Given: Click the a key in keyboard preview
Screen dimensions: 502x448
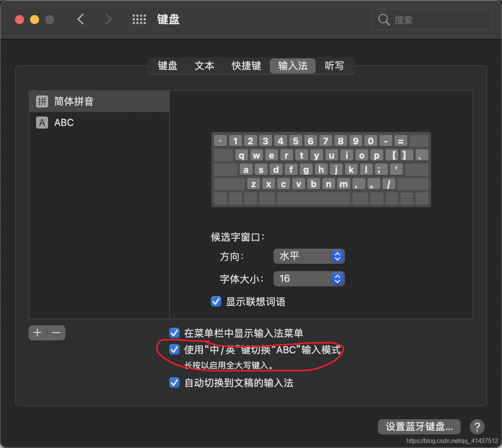Looking at the screenshot, I should tap(246, 170).
